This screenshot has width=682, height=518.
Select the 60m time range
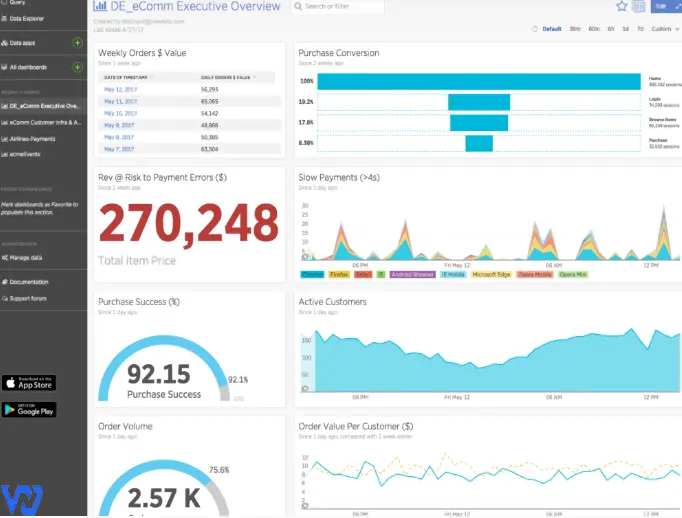tap(594, 29)
